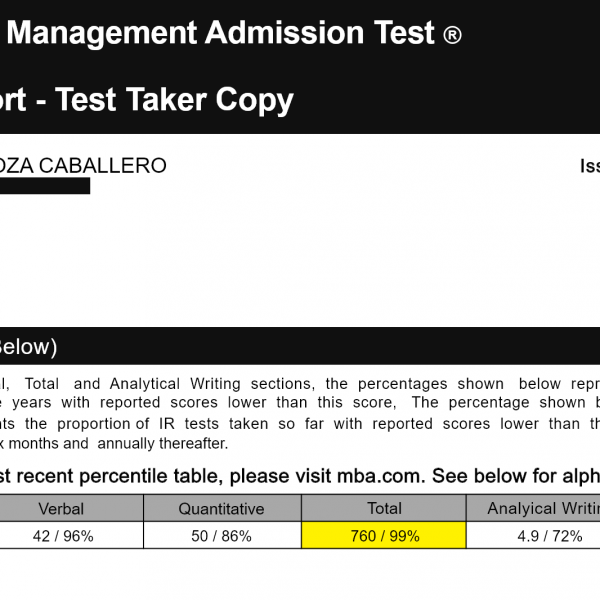Click the Management Admission Test title
The height and width of the screenshot is (600, 600).
pos(220,34)
